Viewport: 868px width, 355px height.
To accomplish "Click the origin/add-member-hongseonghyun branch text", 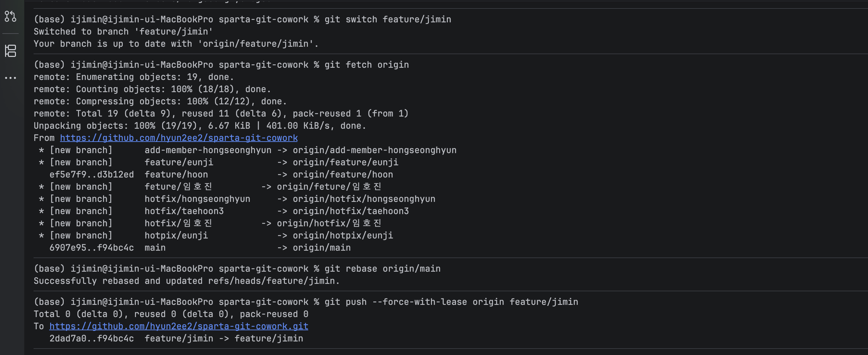I will [x=374, y=150].
